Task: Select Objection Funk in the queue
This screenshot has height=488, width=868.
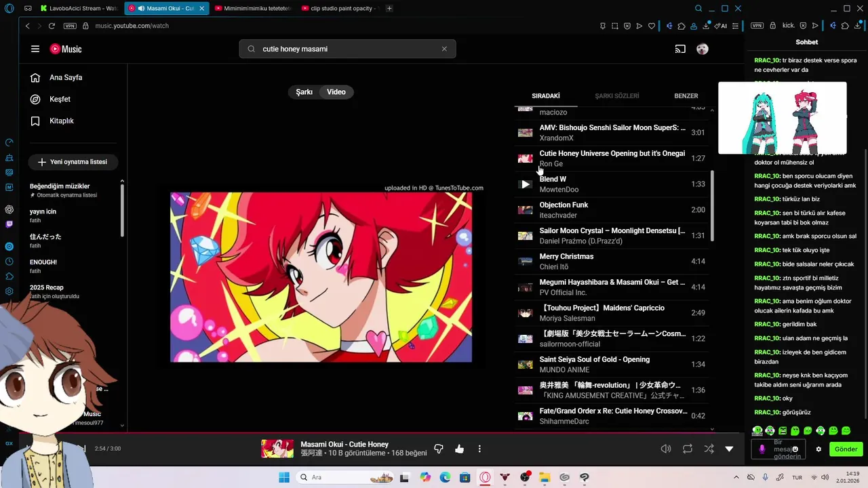Action: coord(612,210)
